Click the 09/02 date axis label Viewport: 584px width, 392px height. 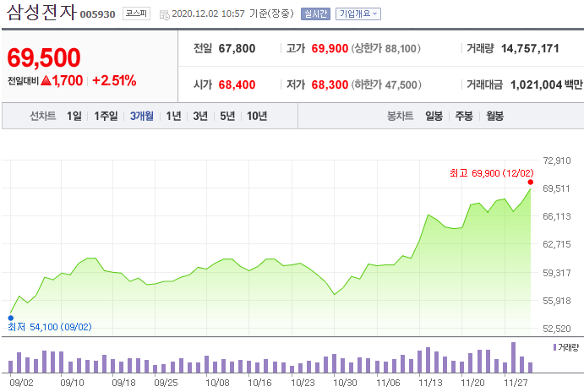tap(21, 383)
